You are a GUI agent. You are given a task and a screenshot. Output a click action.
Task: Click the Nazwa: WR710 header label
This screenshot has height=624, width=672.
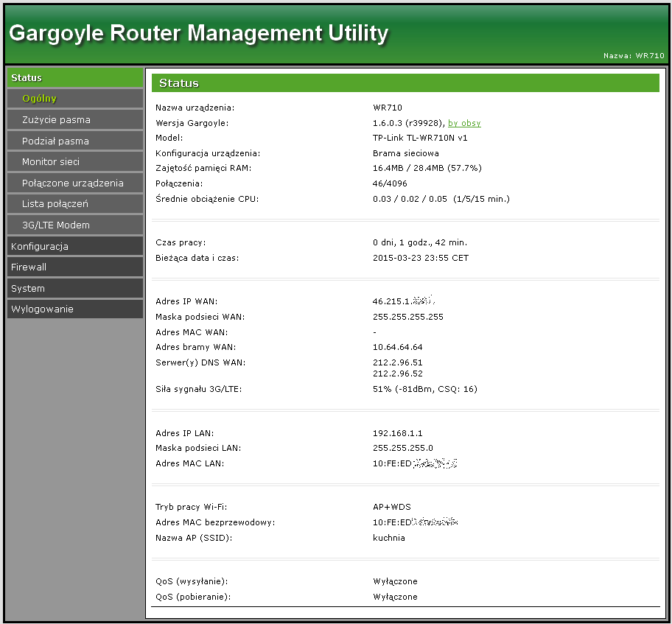point(634,56)
